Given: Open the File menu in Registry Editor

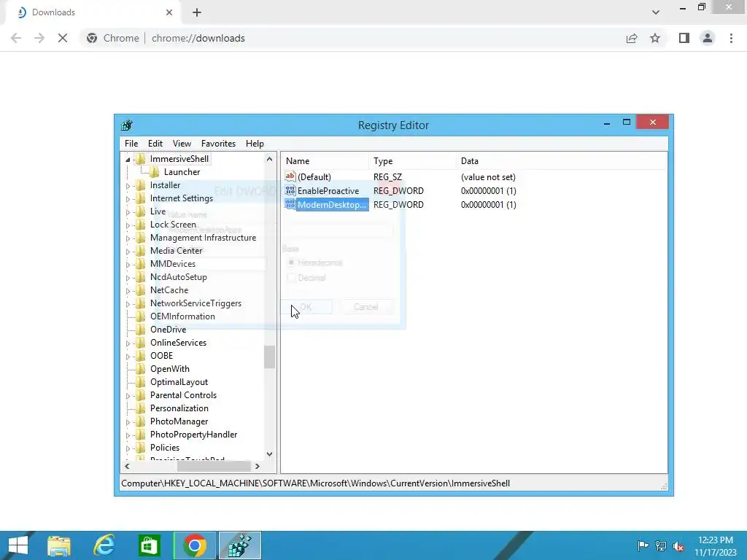Looking at the screenshot, I should [131, 144].
